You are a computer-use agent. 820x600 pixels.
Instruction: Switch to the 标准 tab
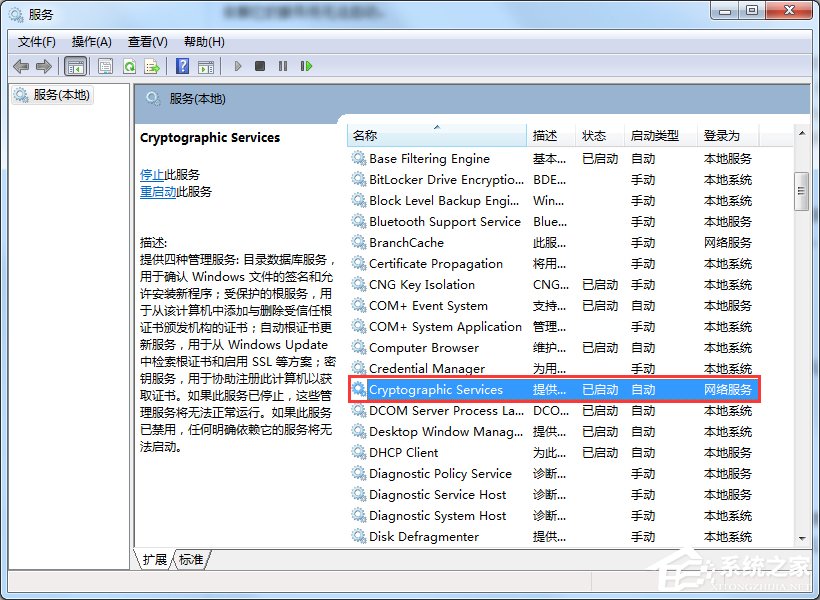(x=190, y=560)
